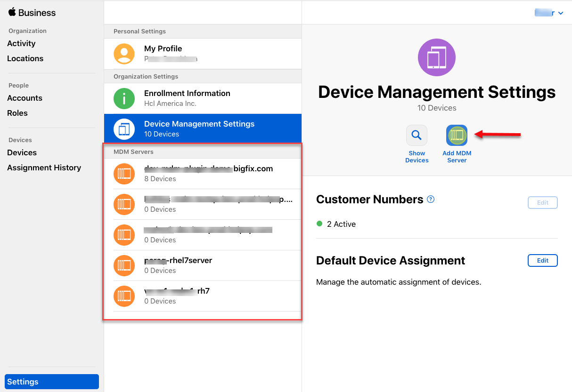Open the Accounts section
Screen dimensions: 572x392
tap(25, 98)
